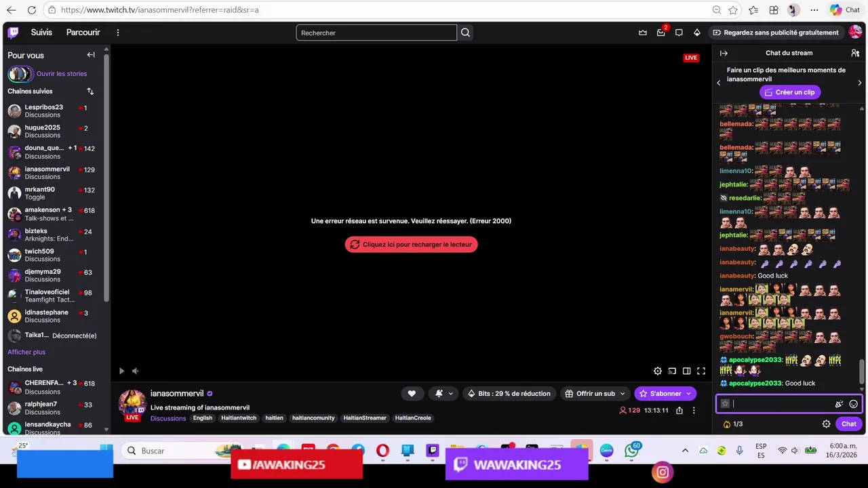Open the whispers speech bubble icon
Viewport: 868px width, 488px height.
pyautogui.click(x=679, y=33)
